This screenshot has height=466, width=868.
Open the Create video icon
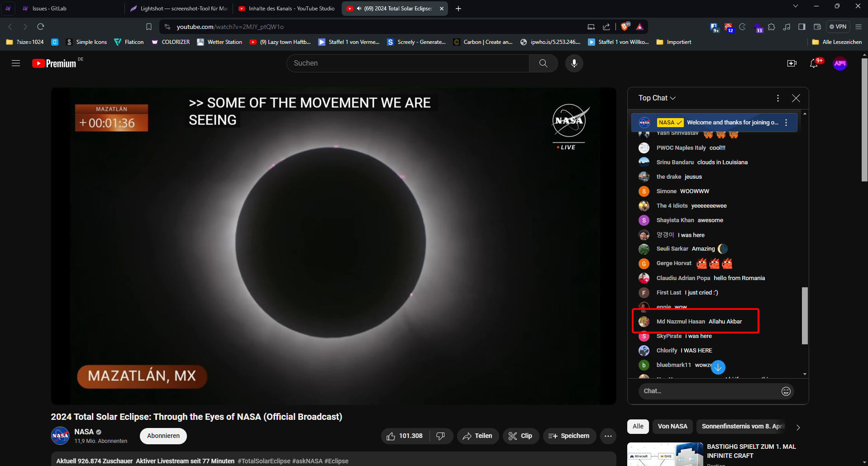pyautogui.click(x=792, y=63)
